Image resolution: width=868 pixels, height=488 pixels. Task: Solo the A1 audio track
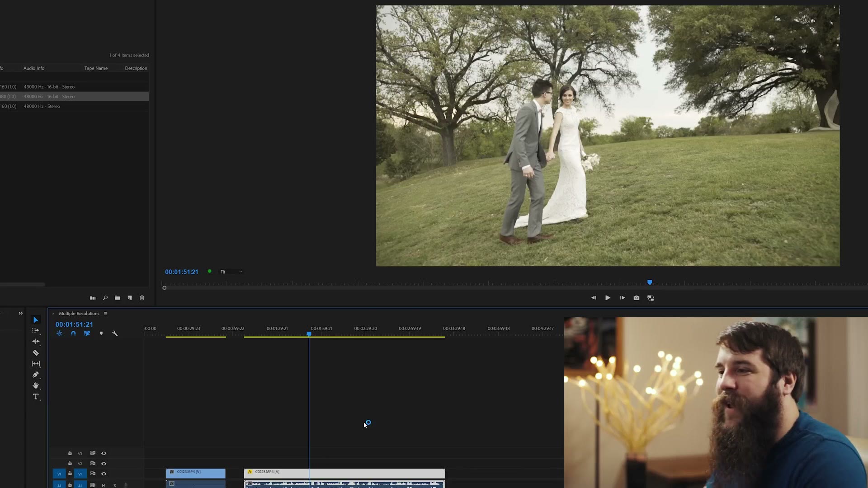114,485
